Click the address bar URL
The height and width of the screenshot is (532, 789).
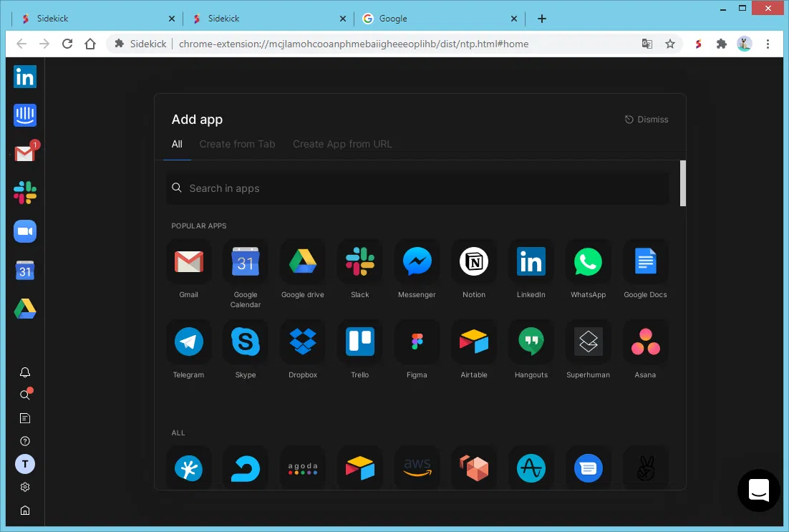[x=354, y=44]
